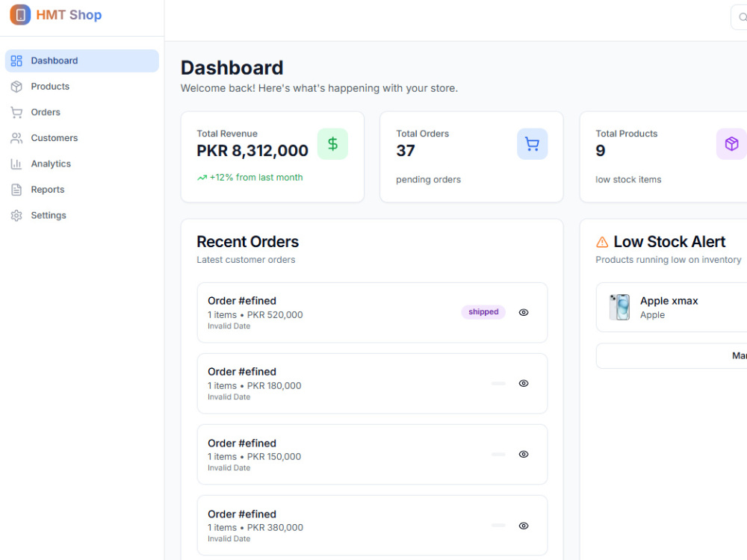
Task: Select the order row with PKR 520,000
Action: [372, 313]
